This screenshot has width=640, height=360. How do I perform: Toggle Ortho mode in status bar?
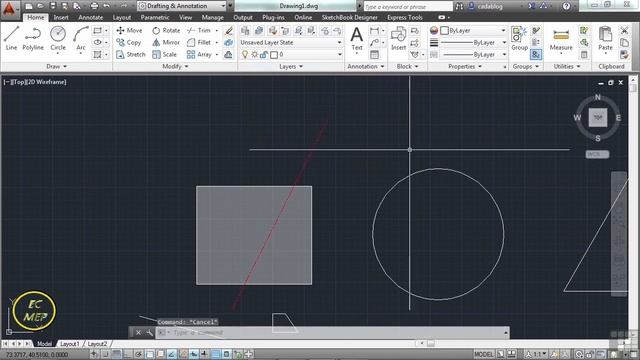128,354
